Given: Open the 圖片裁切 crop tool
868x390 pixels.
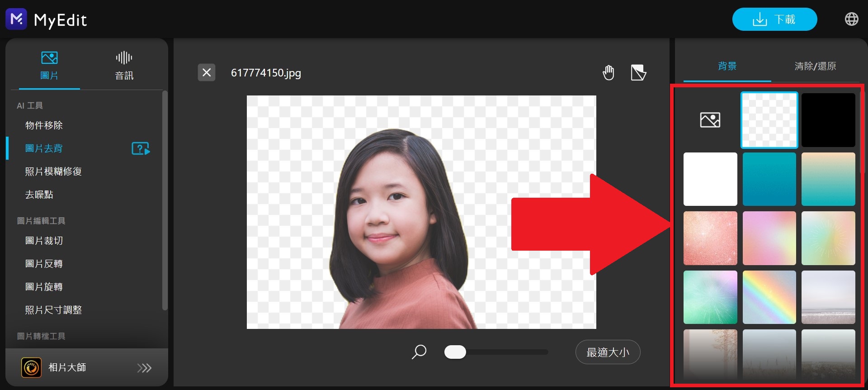Looking at the screenshot, I should tap(44, 241).
